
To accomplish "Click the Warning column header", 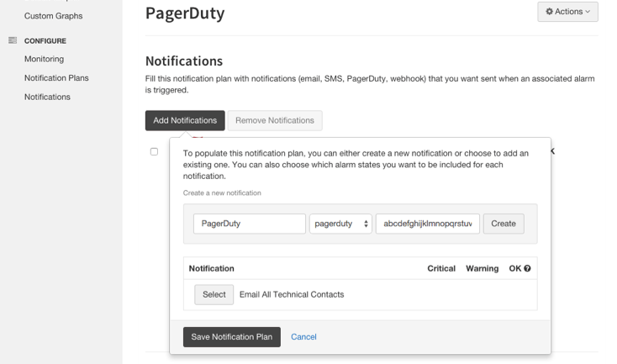I will point(482,268).
